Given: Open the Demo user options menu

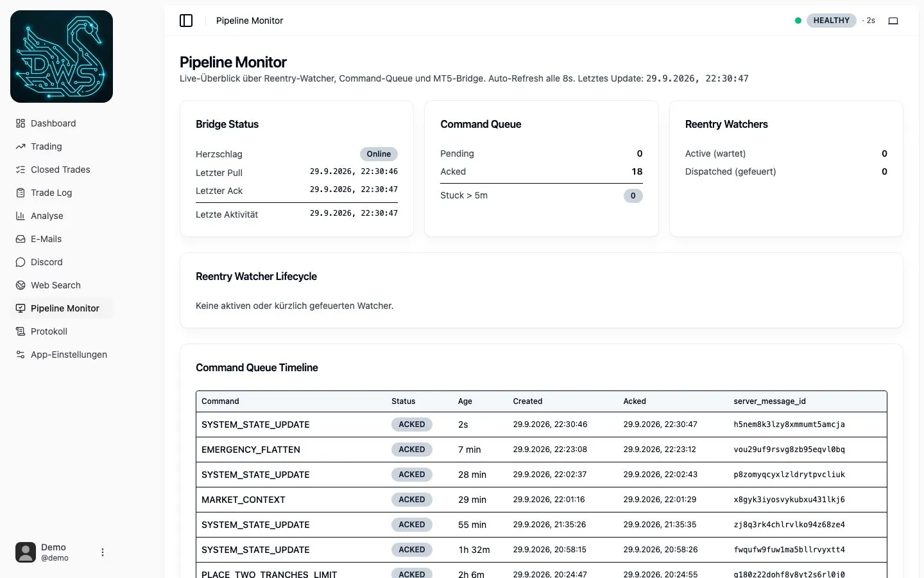Looking at the screenshot, I should pyautogui.click(x=103, y=552).
